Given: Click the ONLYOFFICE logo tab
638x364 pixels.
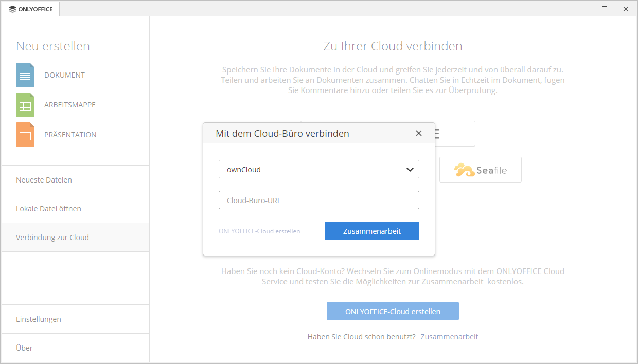Looking at the screenshot, I should pos(31,9).
